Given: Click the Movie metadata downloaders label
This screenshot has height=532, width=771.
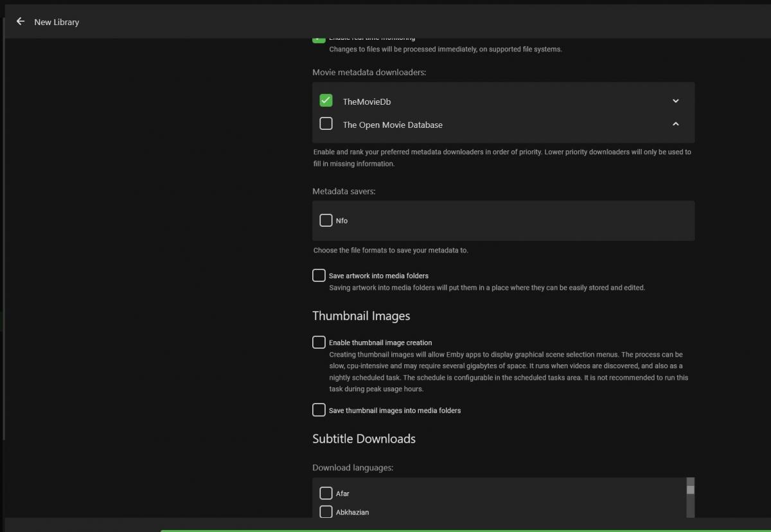Looking at the screenshot, I should 369,72.
